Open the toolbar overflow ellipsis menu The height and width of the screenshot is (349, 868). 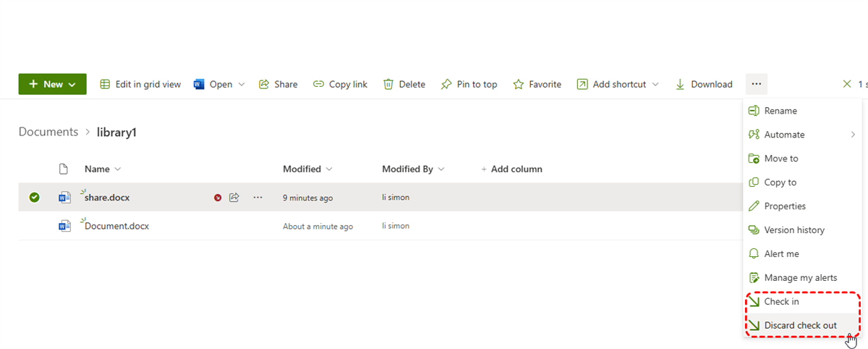756,84
